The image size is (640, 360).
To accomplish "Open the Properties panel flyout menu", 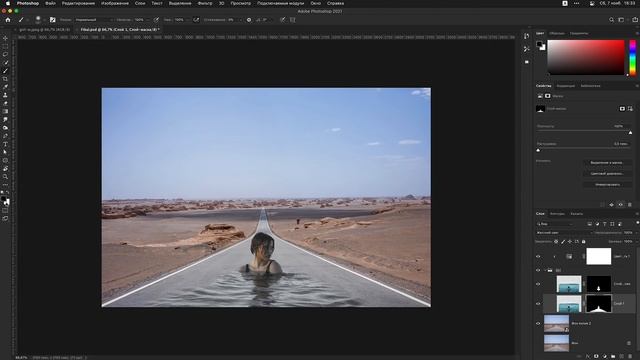I will [x=637, y=86].
